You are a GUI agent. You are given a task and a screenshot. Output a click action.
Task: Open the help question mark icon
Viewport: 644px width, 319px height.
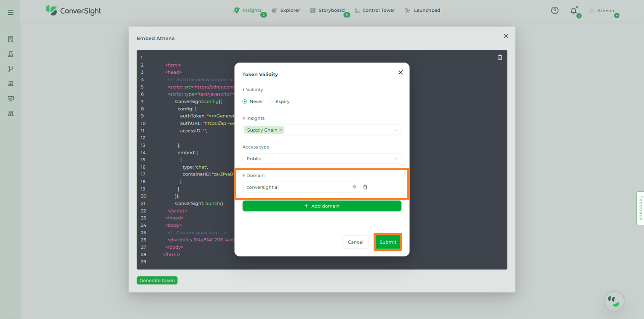(555, 11)
